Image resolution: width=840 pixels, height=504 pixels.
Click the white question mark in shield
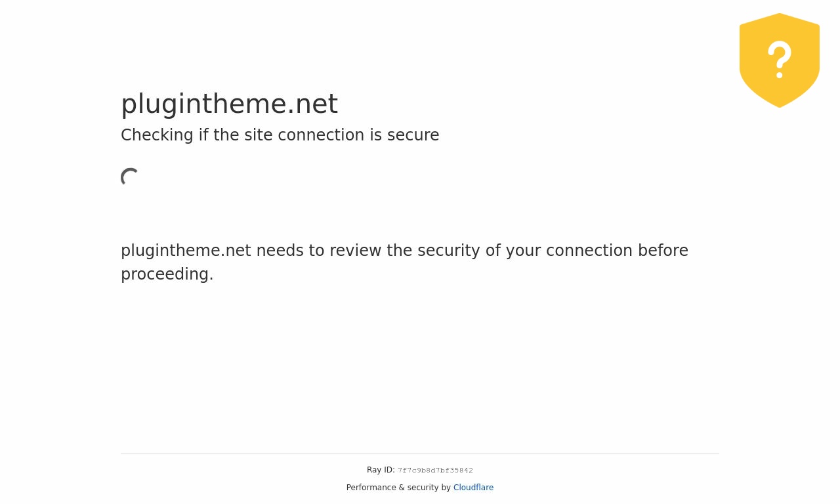(780, 60)
